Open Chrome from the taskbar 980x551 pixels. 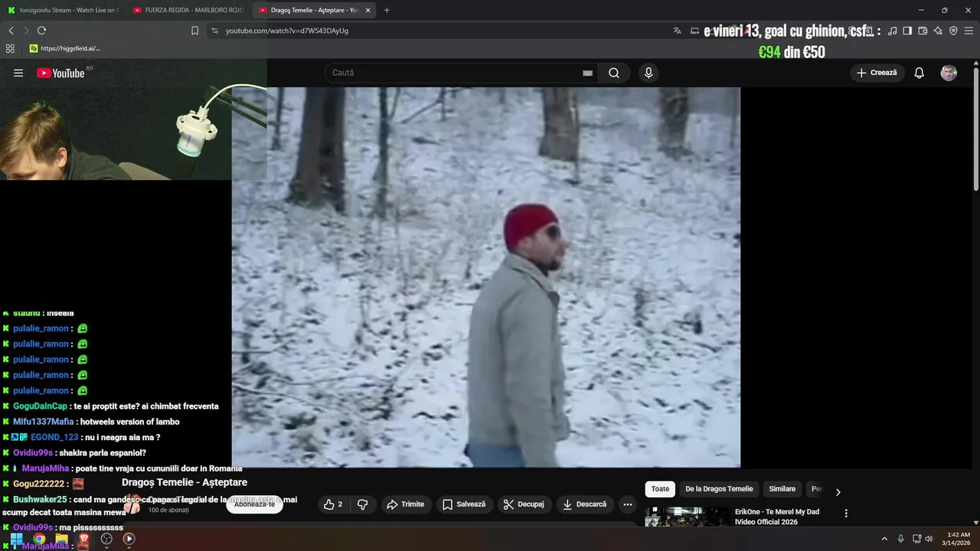pos(39,539)
